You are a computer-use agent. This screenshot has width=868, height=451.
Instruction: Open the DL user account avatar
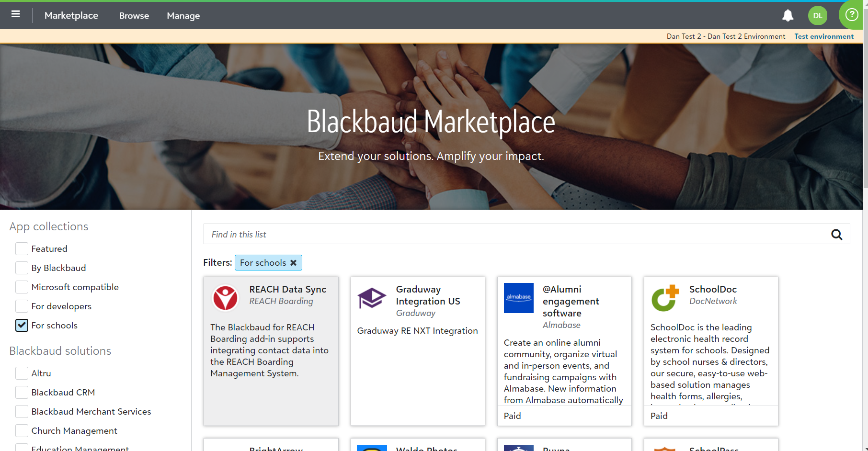[x=818, y=16]
